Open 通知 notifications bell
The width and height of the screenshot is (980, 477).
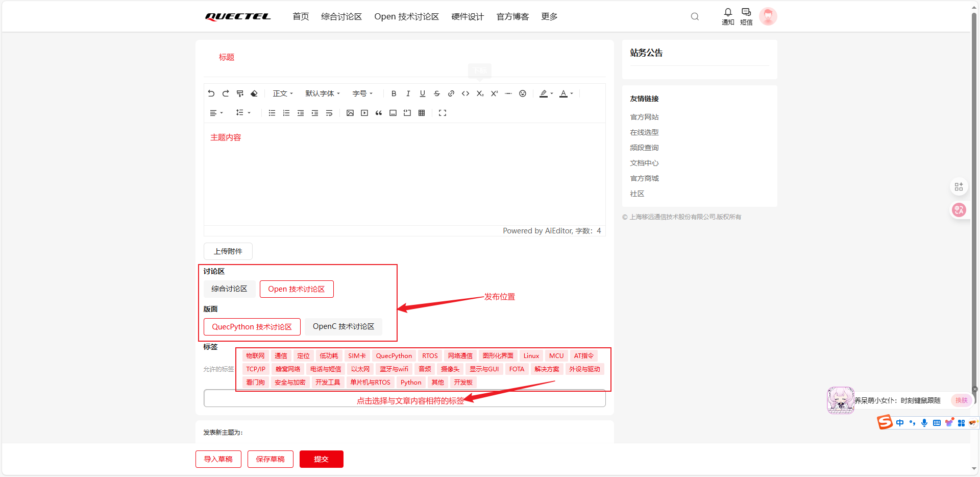(x=728, y=16)
